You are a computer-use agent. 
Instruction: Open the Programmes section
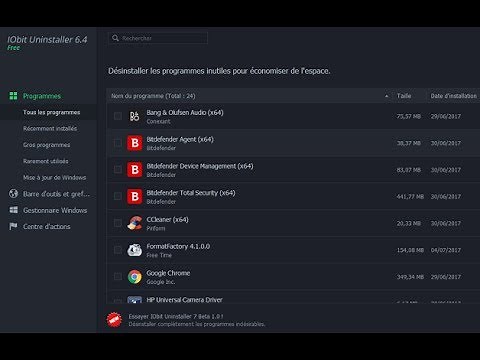pyautogui.click(x=42, y=96)
